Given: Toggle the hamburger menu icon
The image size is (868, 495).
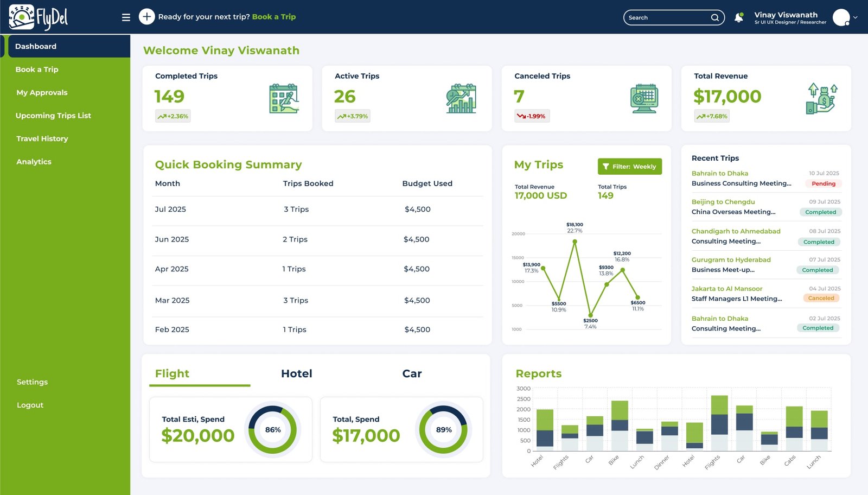Looking at the screenshot, I should click(x=126, y=17).
